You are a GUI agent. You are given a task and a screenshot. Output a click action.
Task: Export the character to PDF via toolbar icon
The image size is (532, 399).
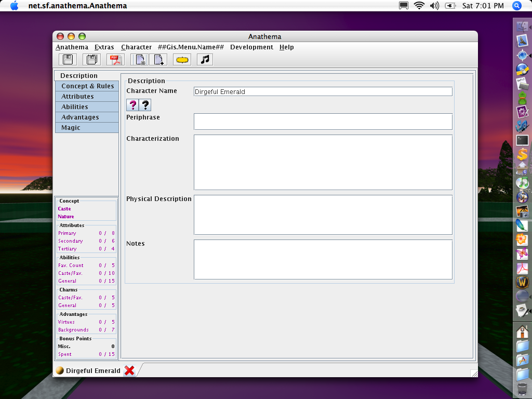[x=115, y=60]
